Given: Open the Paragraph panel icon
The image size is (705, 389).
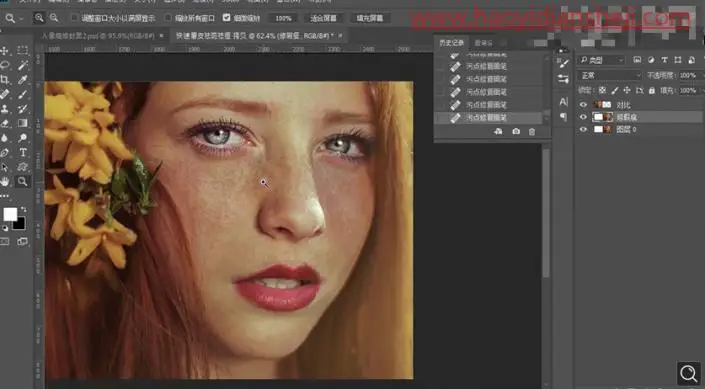Looking at the screenshot, I should (x=563, y=117).
